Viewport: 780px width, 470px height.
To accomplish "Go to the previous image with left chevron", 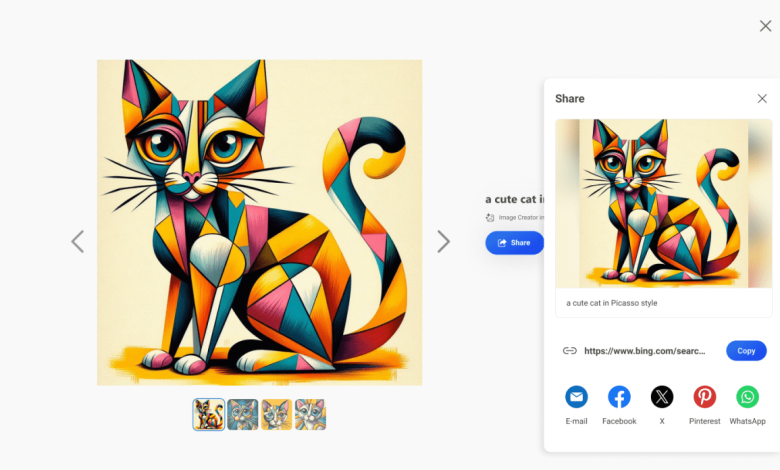I will [x=78, y=241].
